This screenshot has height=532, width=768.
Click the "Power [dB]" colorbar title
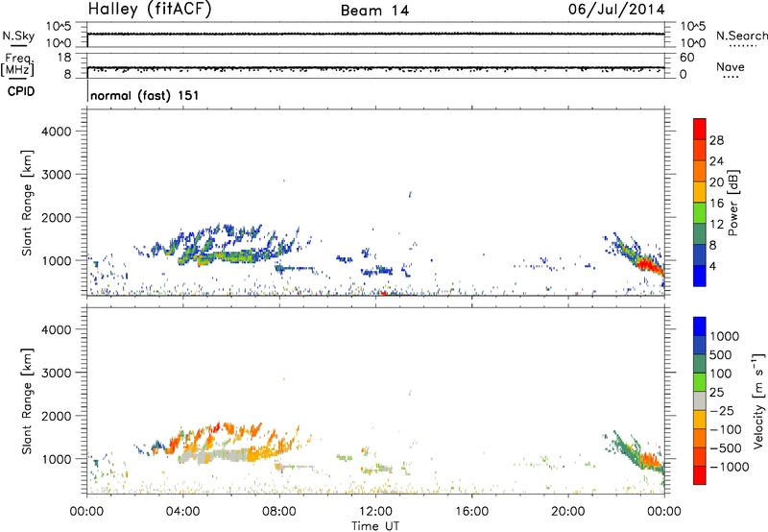732,203
